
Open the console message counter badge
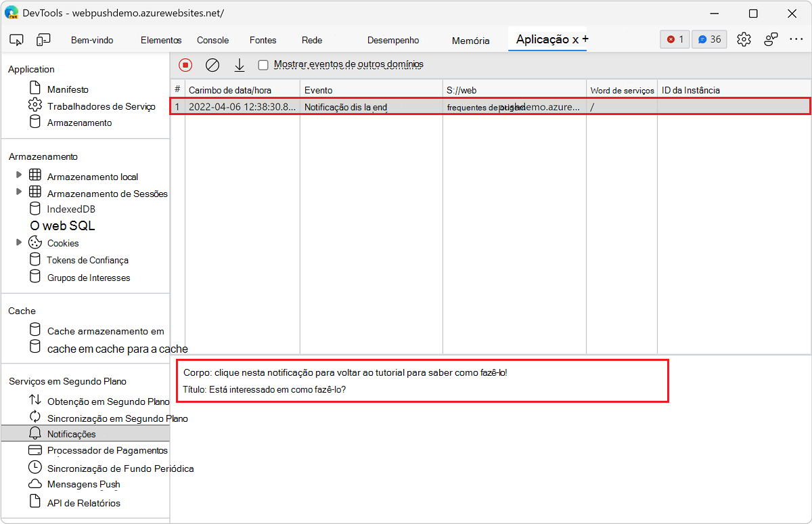pyautogui.click(x=708, y=39)
